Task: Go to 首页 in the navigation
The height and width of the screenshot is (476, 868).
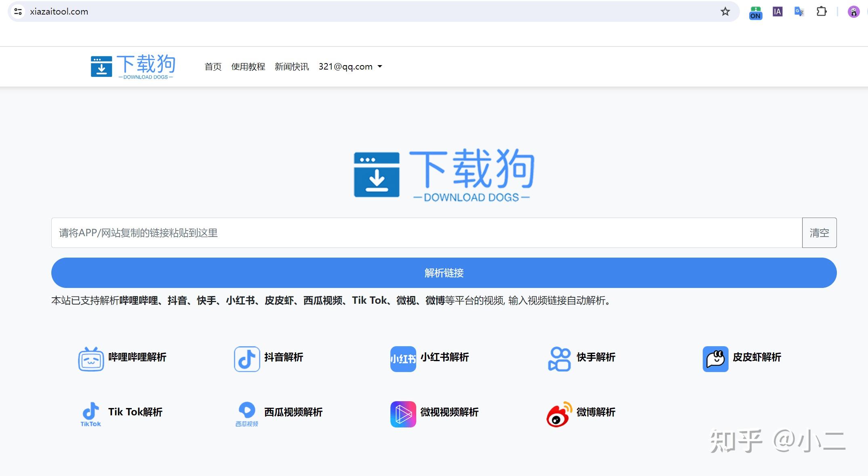Action: pyautogui.click(x=213, y=67)
